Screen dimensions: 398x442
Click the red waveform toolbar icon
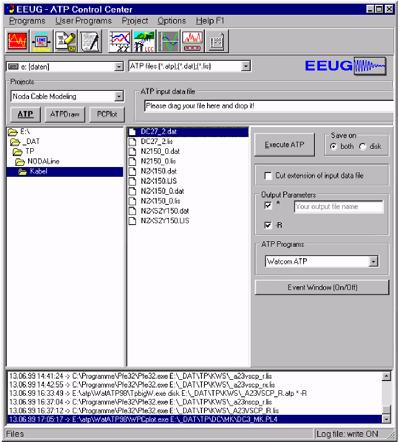point(17,41)
